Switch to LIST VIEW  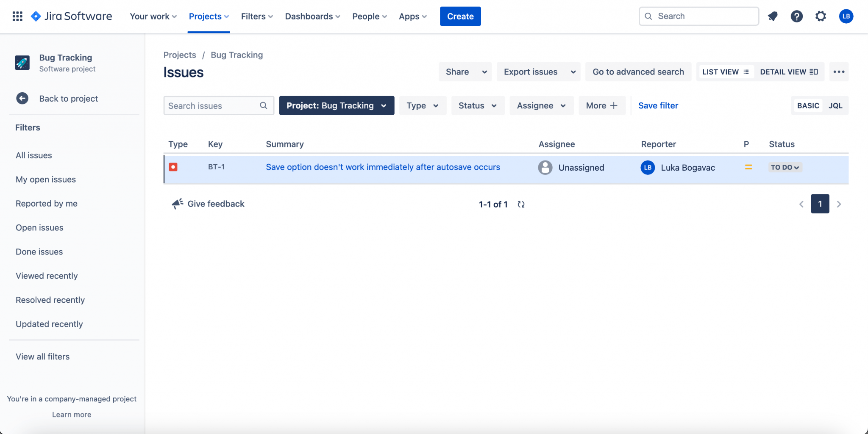tap(725, 72)
